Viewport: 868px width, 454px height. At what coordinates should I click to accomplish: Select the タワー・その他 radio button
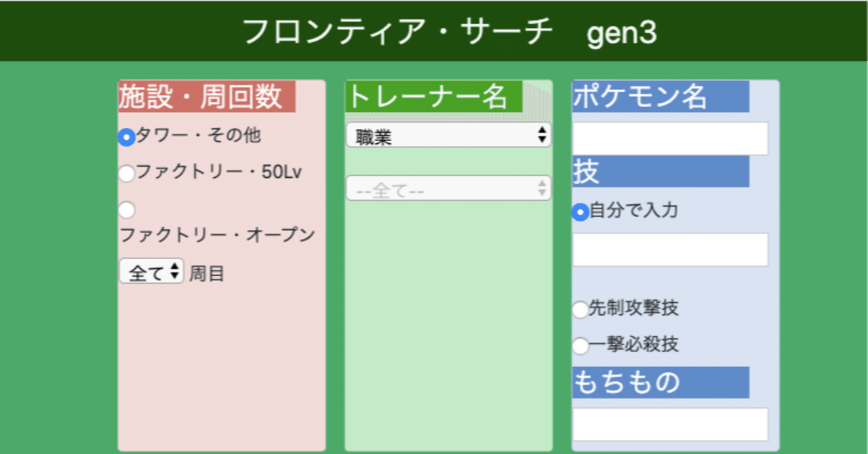pyautogui.click(x=127, y=137)
